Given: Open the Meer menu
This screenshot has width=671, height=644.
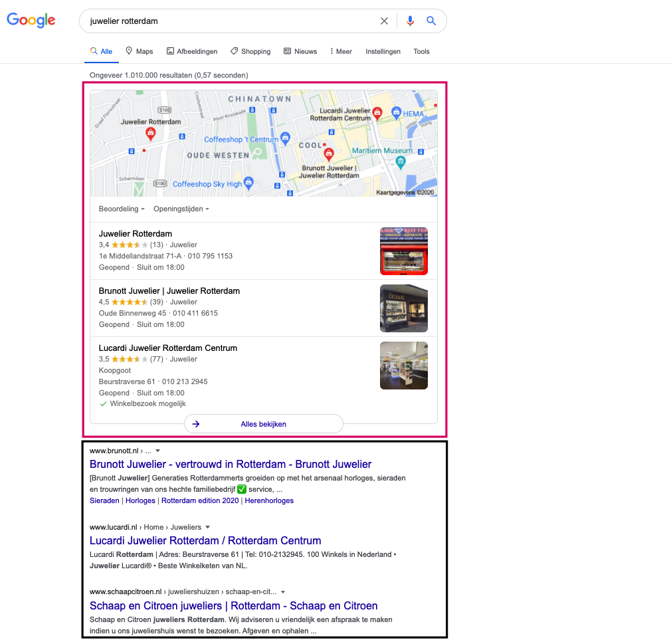Looking at the screenshot, I should pyautogui.click(x=341, y=51).
